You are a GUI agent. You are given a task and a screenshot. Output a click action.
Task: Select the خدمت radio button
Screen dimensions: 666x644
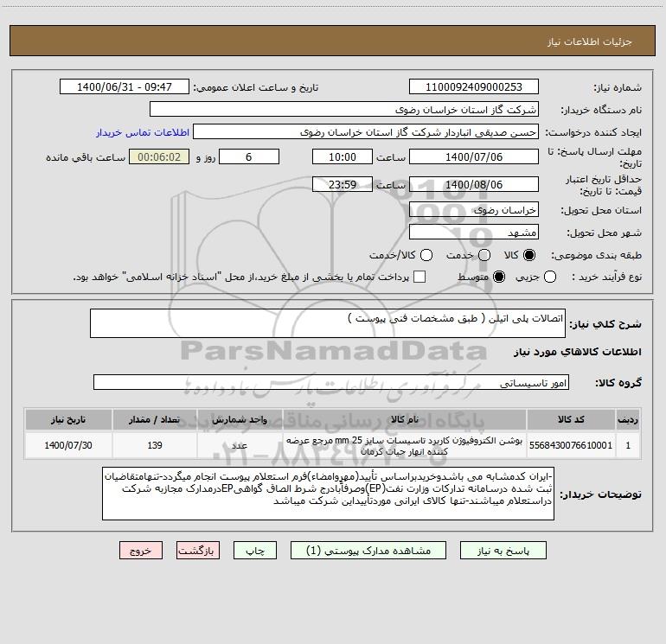484,255
